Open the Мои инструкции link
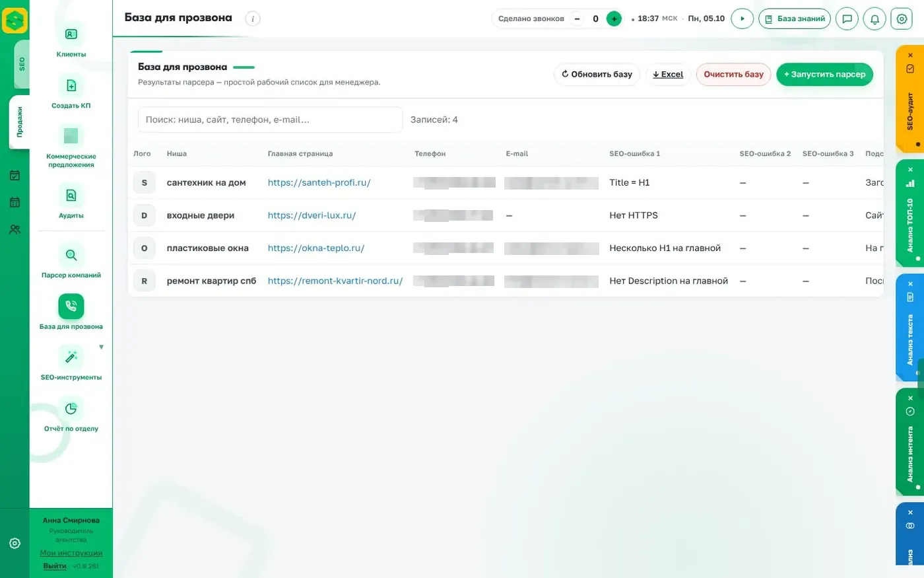924x578 pixels. (71, 553)
